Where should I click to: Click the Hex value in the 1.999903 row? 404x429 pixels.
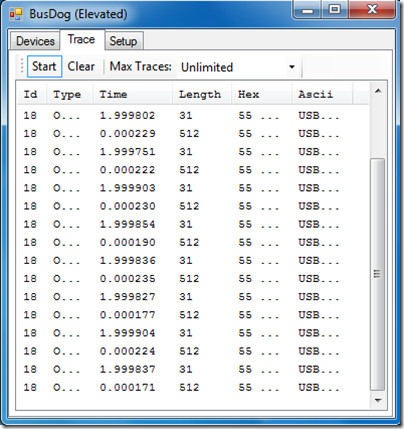click(259, 188)
